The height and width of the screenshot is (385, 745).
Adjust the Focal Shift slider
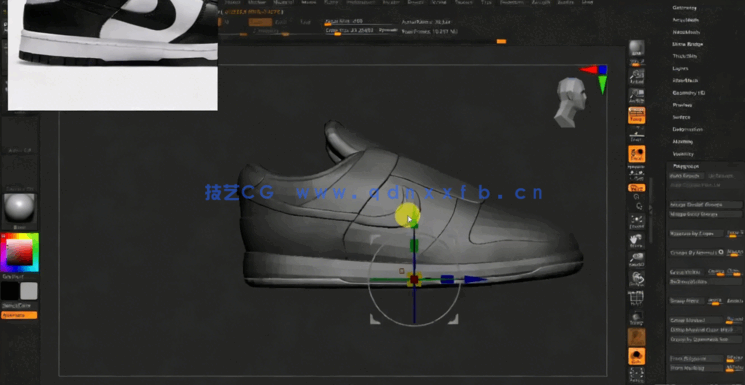(x=361, y=22)
